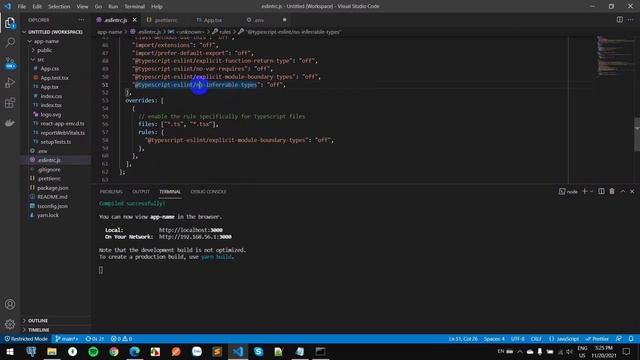This screenshot has width=640, height=360.
Task: Click the editor vertical scrollbar thumb
Action: (637, 134)
